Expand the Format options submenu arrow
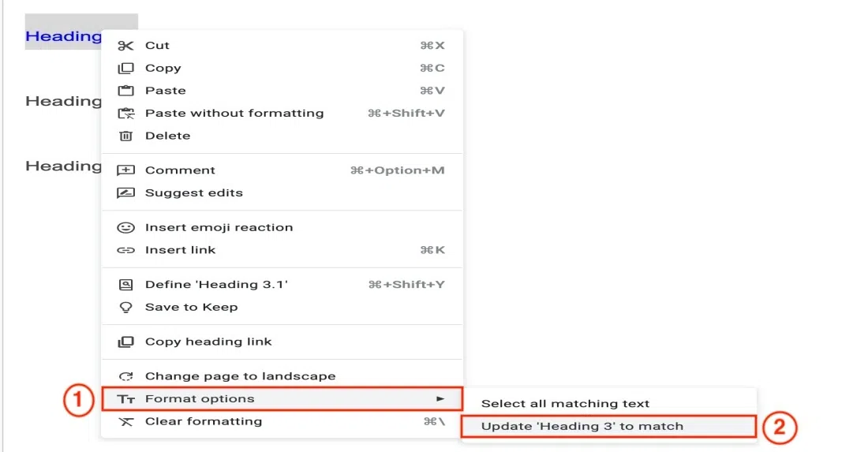Viewport: 868px width, 452px height. click(440, 399)
